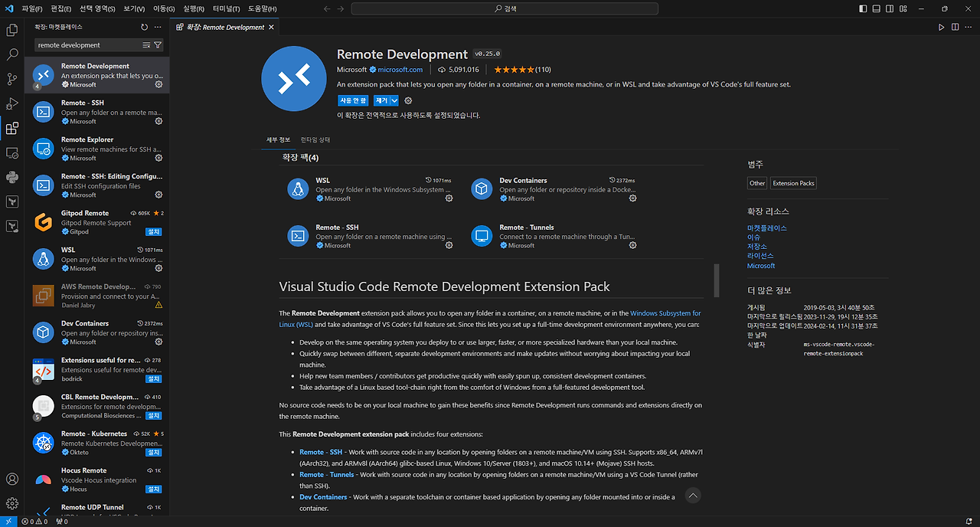
Task: Open Remote Explorer in the activity bar
Action: (12, 153)
